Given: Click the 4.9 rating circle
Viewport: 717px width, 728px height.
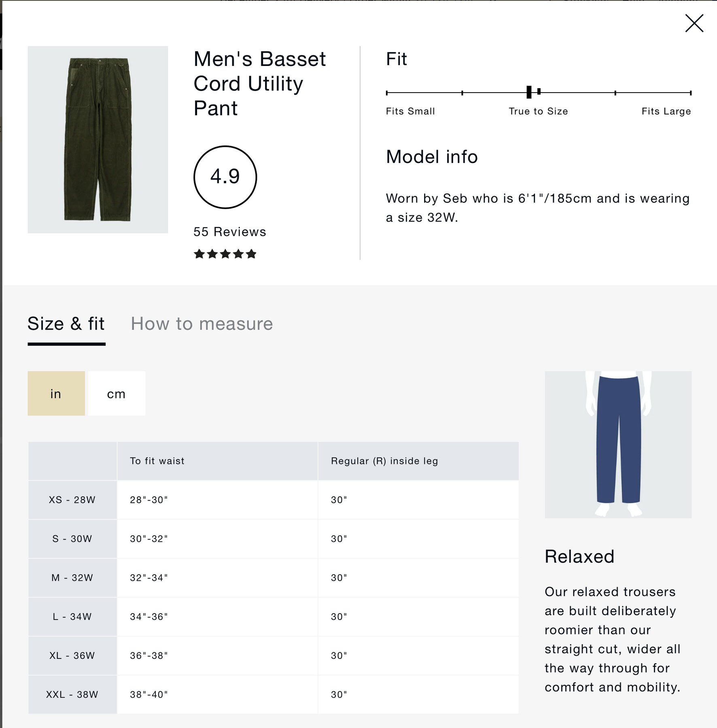Looking at the screenshot, I should point(225,177).
